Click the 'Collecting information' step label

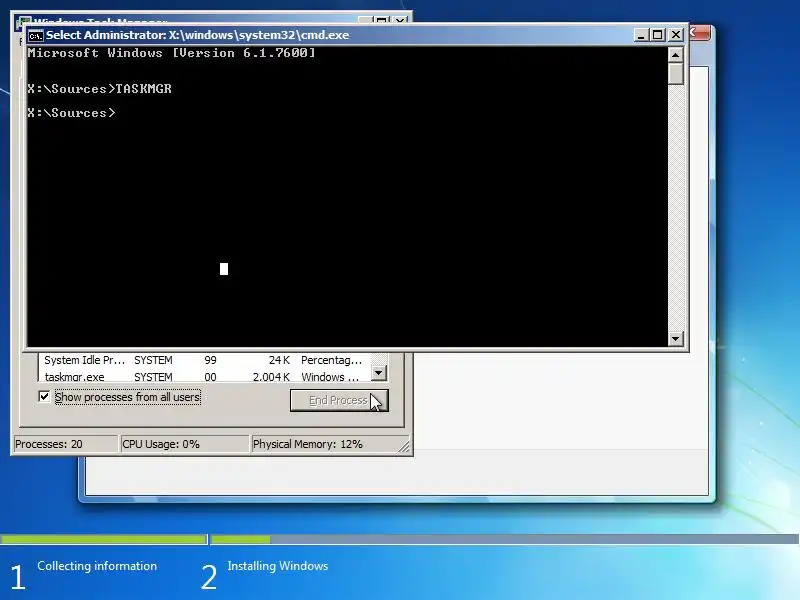click(97, 566)
